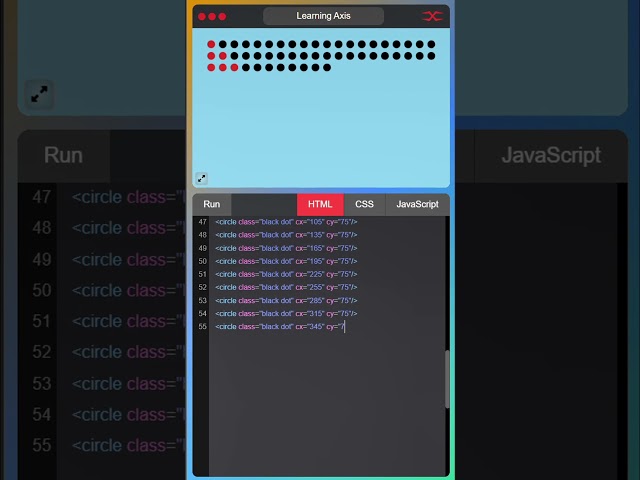Click the Learning Axis title bar field
Viewport: 640px width, 480px height.
tap(323, 16)
